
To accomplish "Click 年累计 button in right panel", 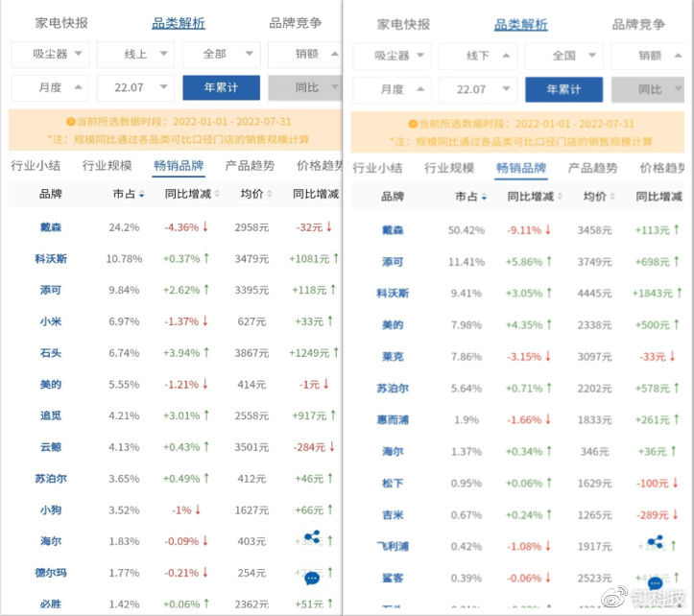I will (563, 89).
